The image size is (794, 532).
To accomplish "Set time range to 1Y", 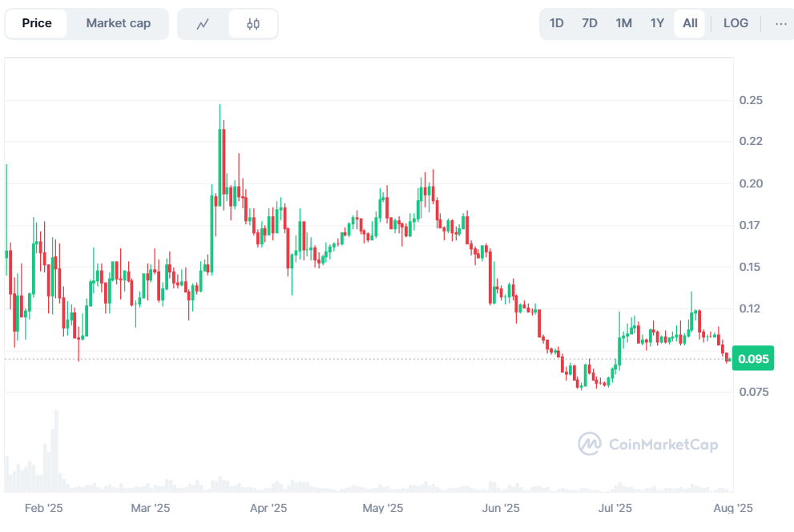I will (x=657, y=23).
